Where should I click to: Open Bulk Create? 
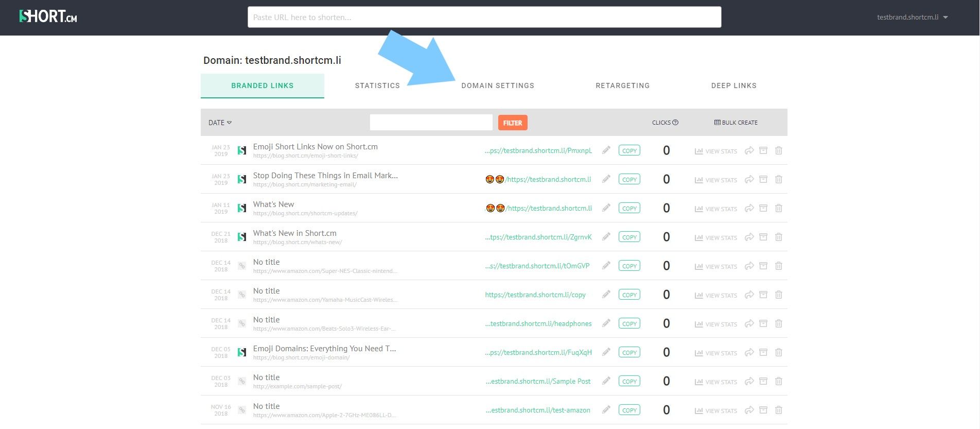(x=736, y=123)
